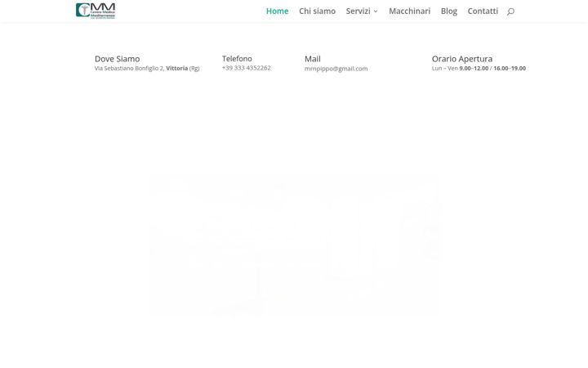588x368 pixels.
Task: Click the Mail heading
Action: [x=312, y=59]
